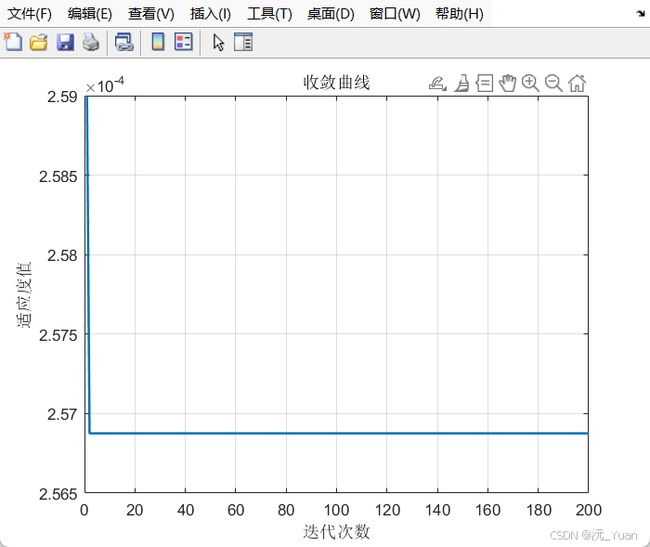Insert a legend from the toolbar
This screenshot has width=650, height=547.
(184, 42)
